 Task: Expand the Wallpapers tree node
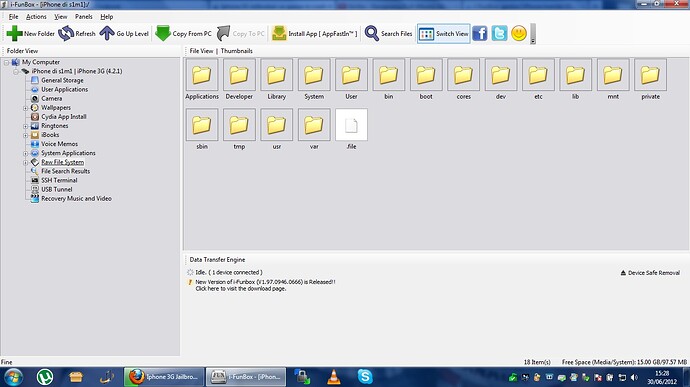tap(26, 108)
